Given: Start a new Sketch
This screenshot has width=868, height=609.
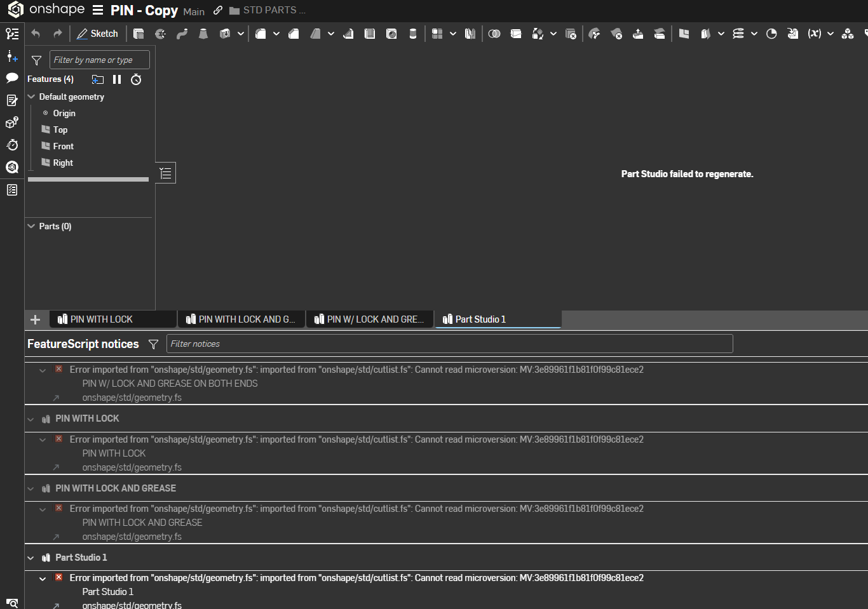Looking at the screenshot, I should 97,34.
